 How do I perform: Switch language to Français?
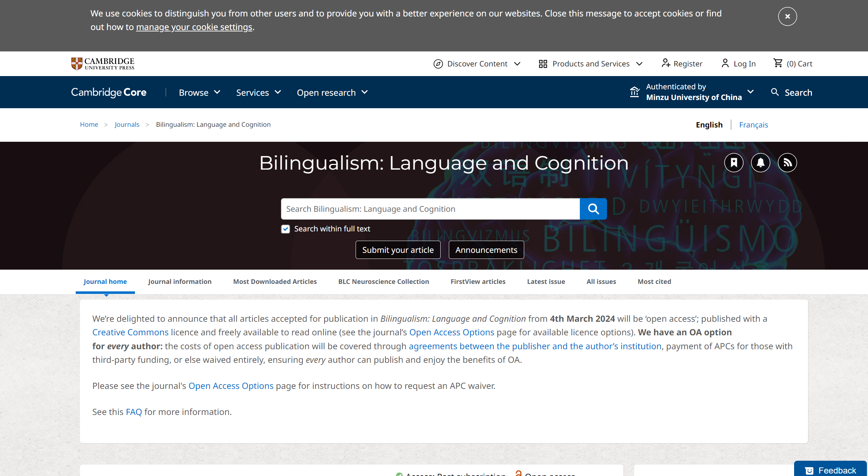pyautogui.click(x=753, y=125)
